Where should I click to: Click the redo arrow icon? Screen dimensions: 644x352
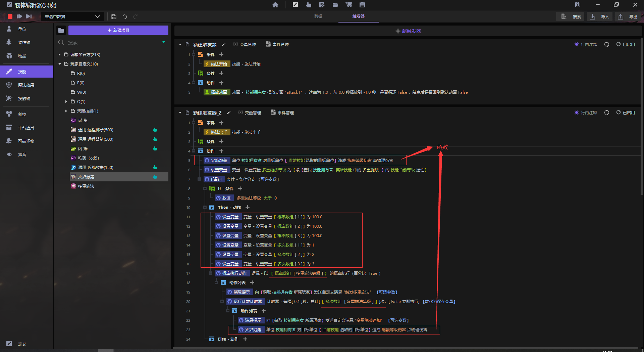click(x=135, y=16)
